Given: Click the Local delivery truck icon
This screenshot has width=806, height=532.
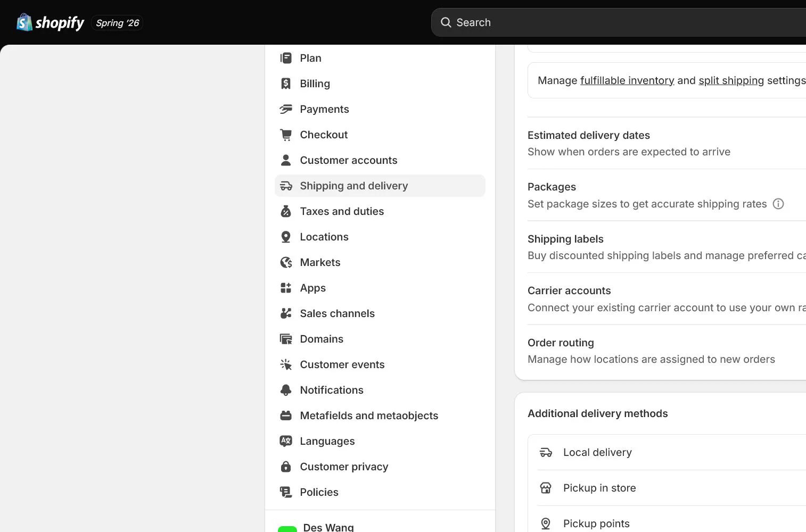Looking at the screenshot, I should pos(546,452).
